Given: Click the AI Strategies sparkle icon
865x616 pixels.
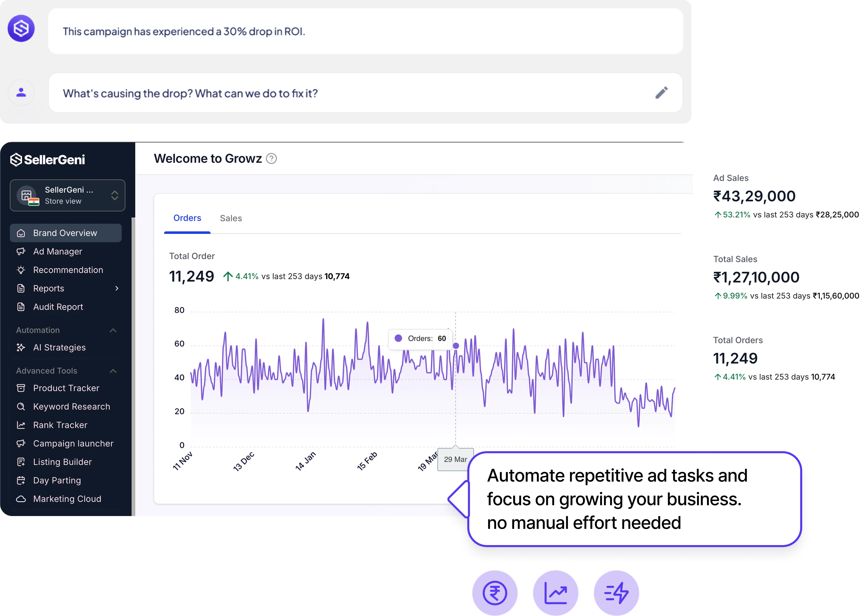Looking at the screenshot, I should click(x=21, y=347).
